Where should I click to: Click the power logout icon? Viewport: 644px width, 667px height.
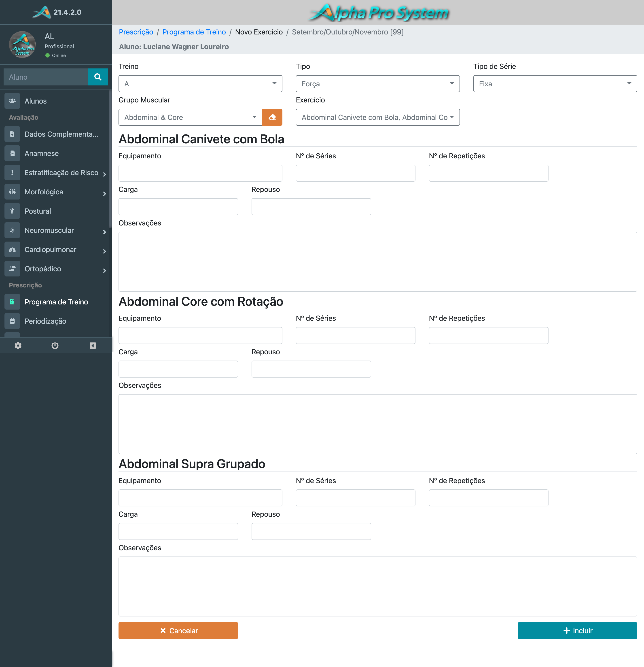coord(55,345)
